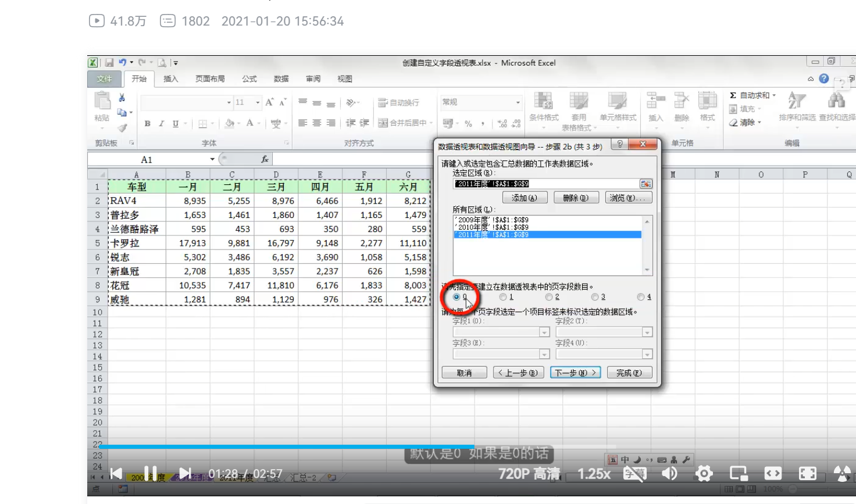Click the Format Painter brush icon
This screenshot has width=856, height=504.
[x=122, y=128]
